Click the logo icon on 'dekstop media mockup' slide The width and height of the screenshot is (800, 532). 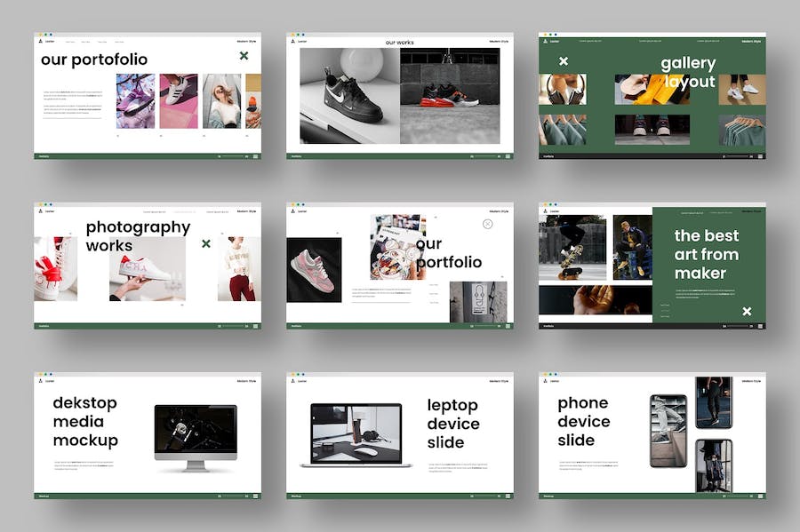point(40,380)
